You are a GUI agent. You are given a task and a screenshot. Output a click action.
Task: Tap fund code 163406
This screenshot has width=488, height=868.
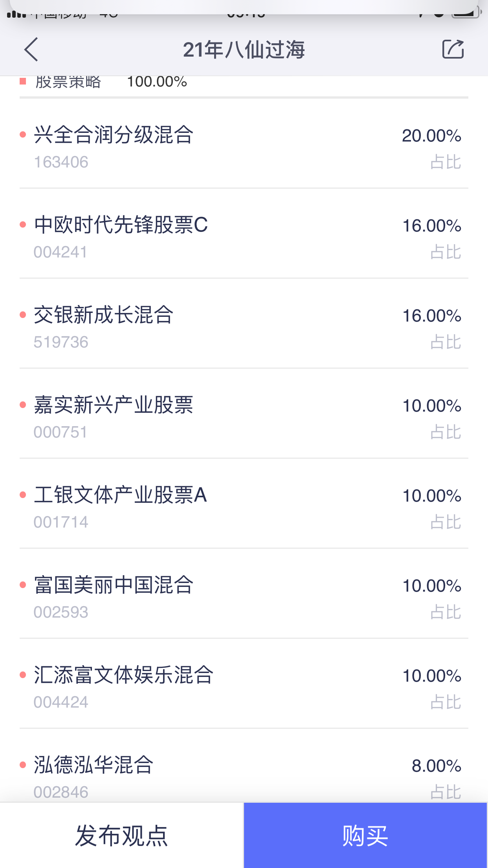coord(61,162)
